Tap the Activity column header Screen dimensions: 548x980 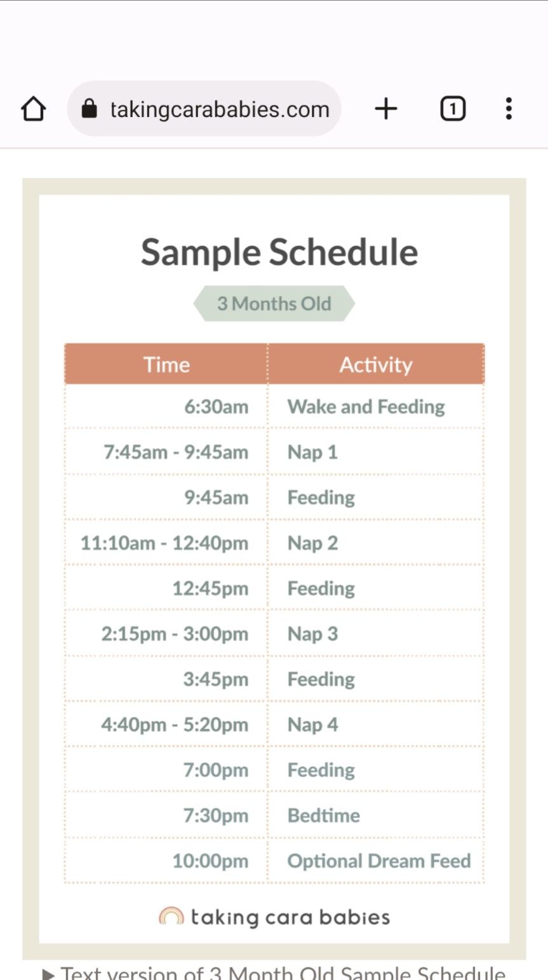coord(375,365)
